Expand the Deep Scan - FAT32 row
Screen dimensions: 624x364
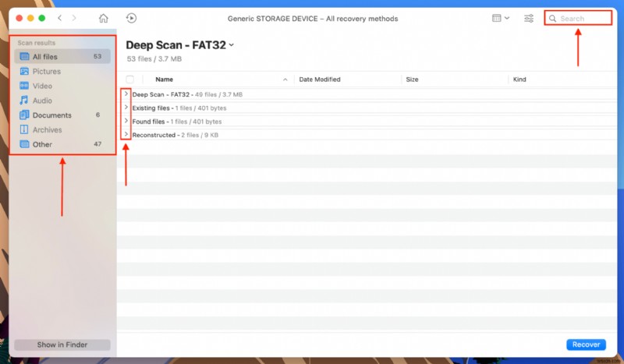[126, 94]
